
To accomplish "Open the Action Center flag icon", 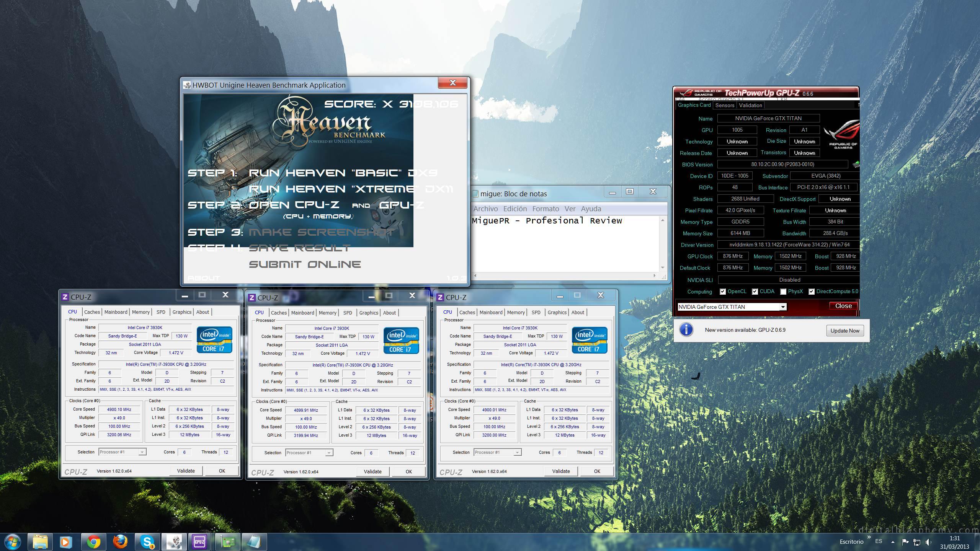I will point(905,542).
